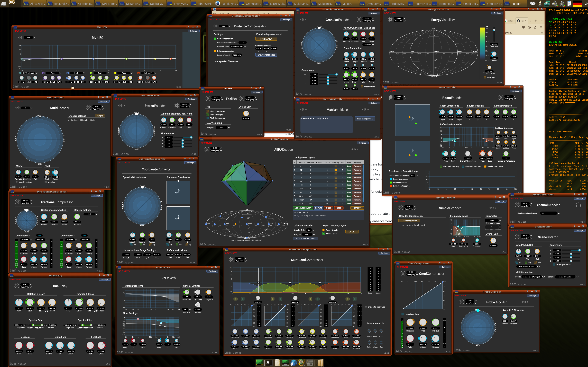Click the W quaternion slider in SceneRotator
Image resolution: width=588 pixels, height=367 pixels.
coord(571,250)
